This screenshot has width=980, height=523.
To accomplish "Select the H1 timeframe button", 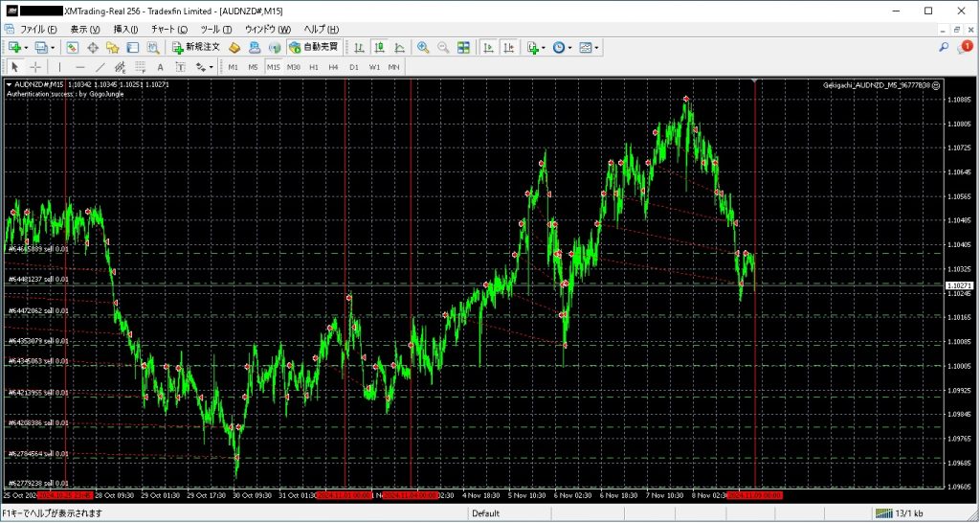I will click(x=313, y=67).
